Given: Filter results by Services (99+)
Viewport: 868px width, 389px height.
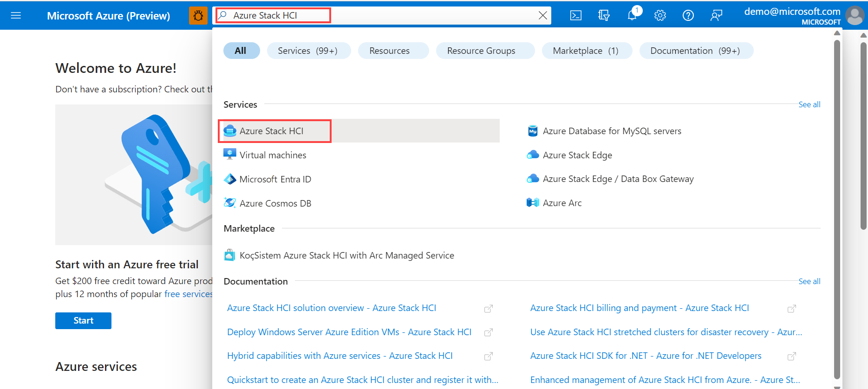Looking at the screenshot, I should 308,51.
